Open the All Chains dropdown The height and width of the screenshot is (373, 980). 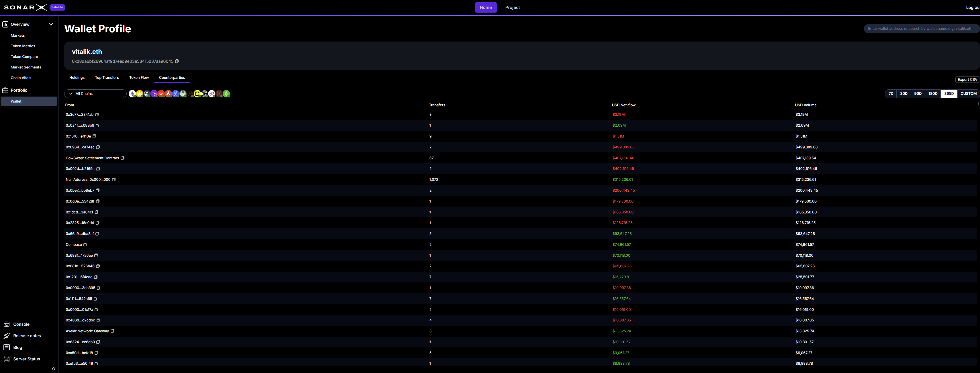tap(95, 93)
